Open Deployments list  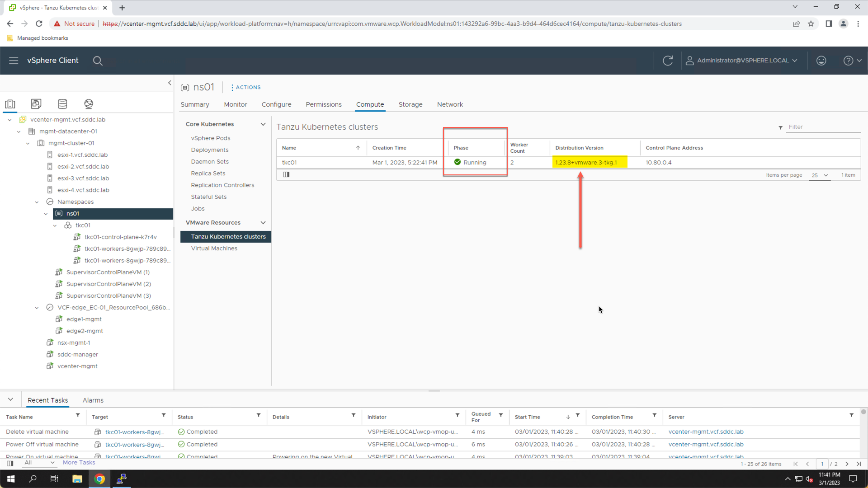pos(210,150)
